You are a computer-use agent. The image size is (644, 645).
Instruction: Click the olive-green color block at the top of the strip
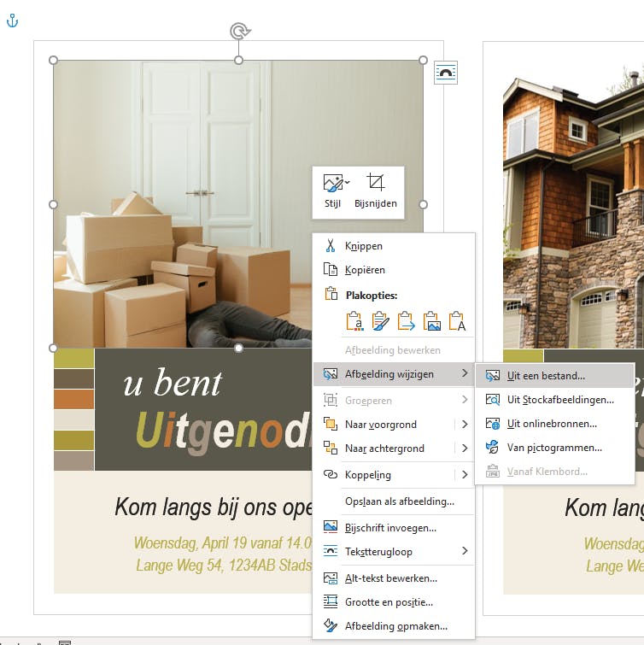[x=74, y=358]
